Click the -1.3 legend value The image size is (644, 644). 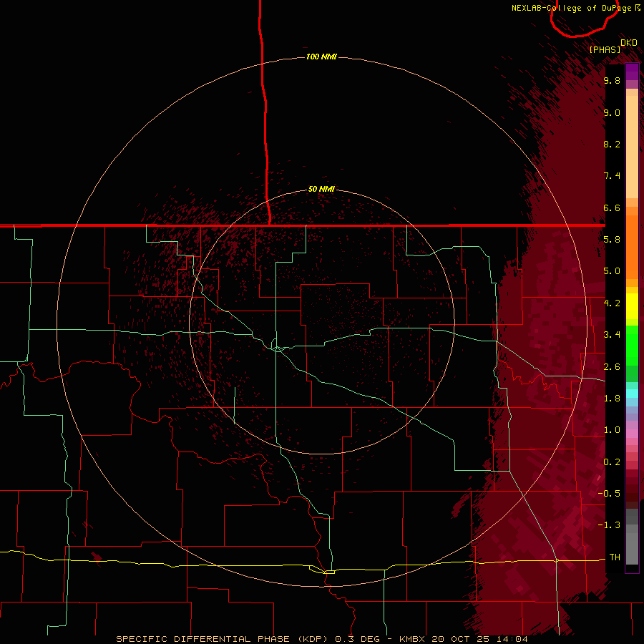coord(609,525)
